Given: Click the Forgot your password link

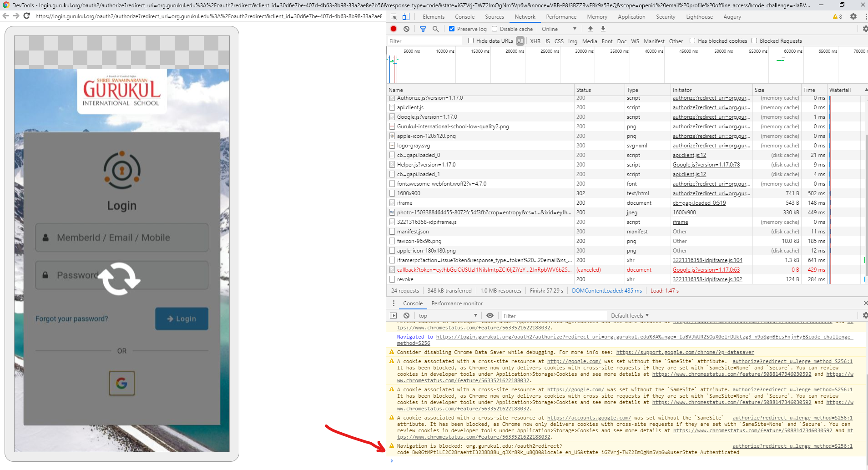Looking at the screenshot, I should tap(72, 318).
